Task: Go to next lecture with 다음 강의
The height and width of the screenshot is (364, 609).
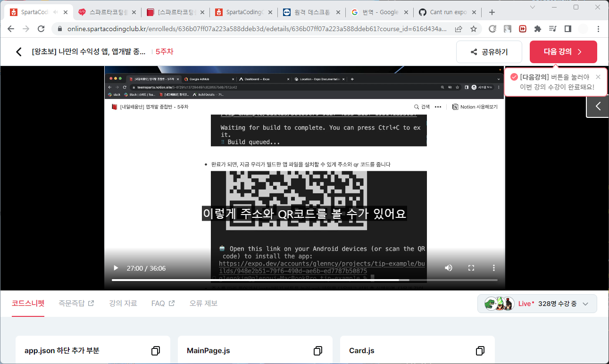Action: (x=563, y=52)
